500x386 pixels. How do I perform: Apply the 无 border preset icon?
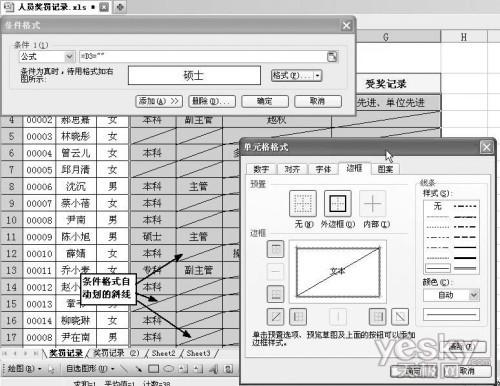(303, 204)
